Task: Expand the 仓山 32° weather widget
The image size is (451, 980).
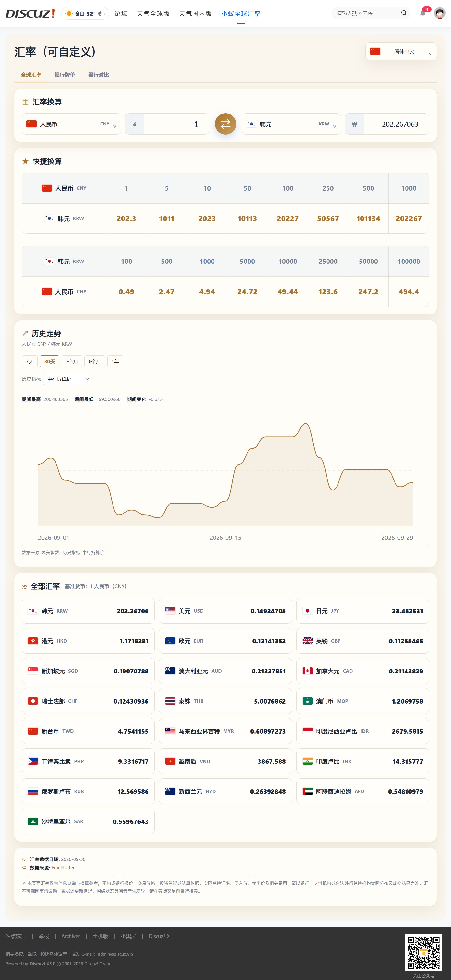Action: tap(85, 14)
